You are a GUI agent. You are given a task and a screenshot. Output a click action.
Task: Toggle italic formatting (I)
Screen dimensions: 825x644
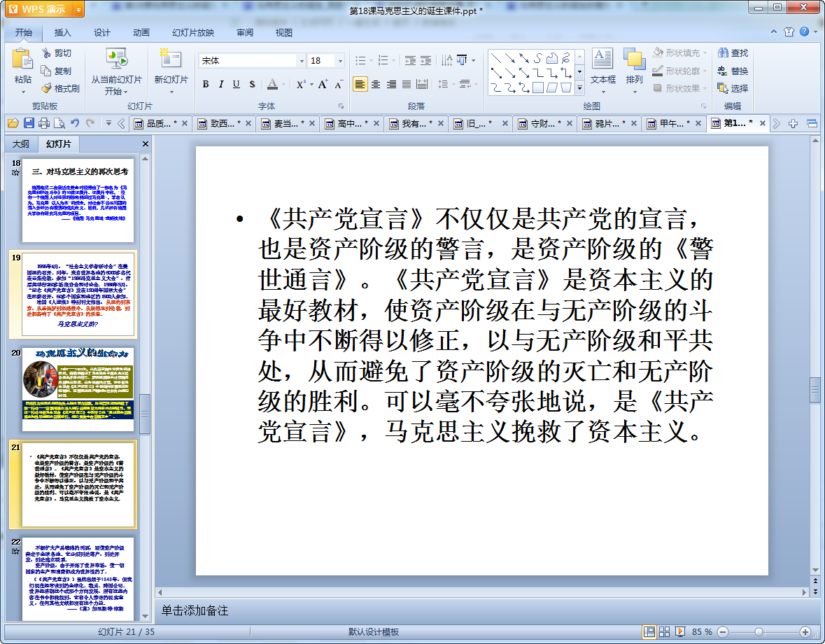pyautogui.click(x=221, y=84)
